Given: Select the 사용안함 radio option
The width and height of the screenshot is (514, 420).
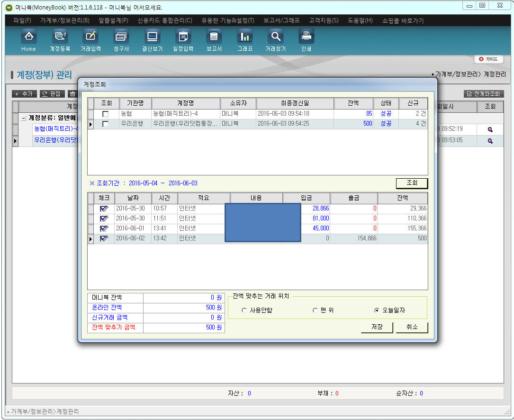Looking at the screenshot, I should (244, 310).
